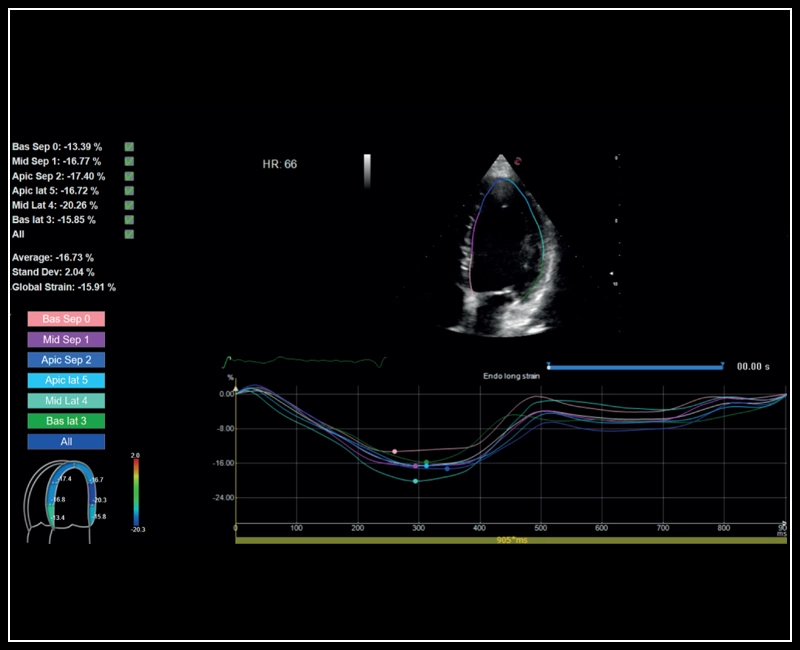Click the All curves button

[65, 440]
